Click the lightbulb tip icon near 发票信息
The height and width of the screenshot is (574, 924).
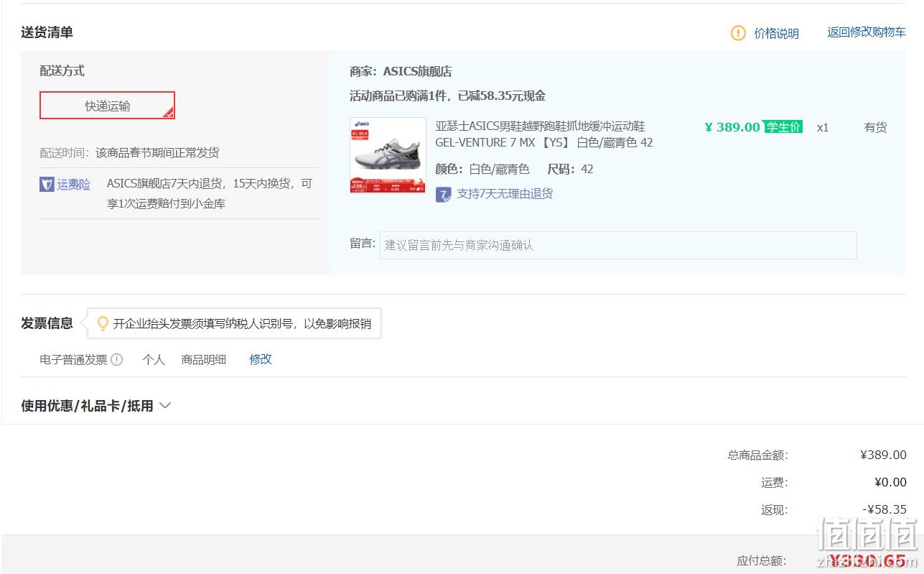coord(103,324)
